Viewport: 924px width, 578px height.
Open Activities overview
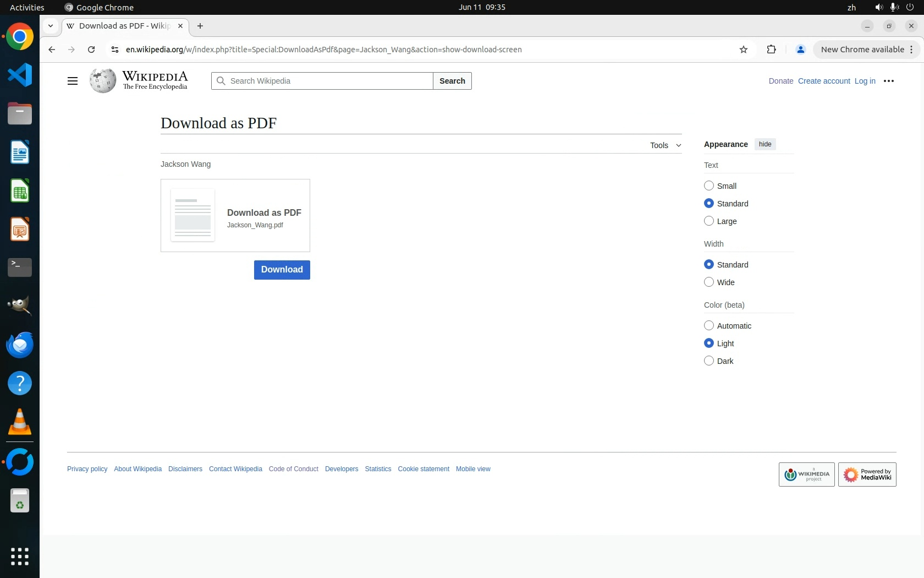(x=27, y=7)
